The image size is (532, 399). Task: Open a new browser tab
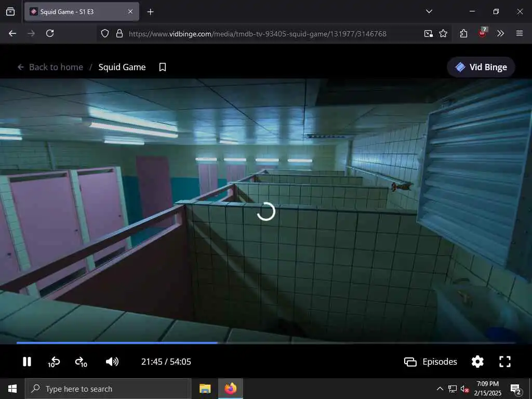[150, 12]
